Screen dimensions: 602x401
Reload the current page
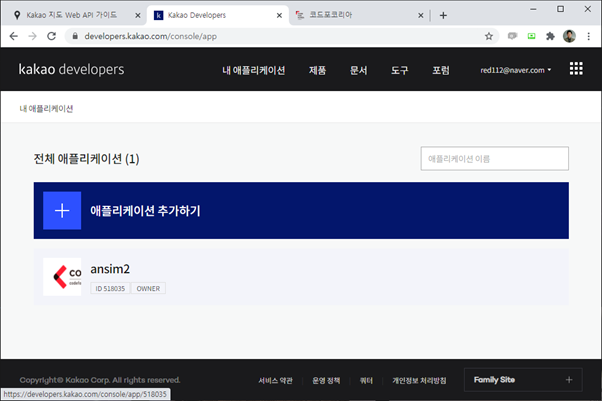(x=51, y=36)
